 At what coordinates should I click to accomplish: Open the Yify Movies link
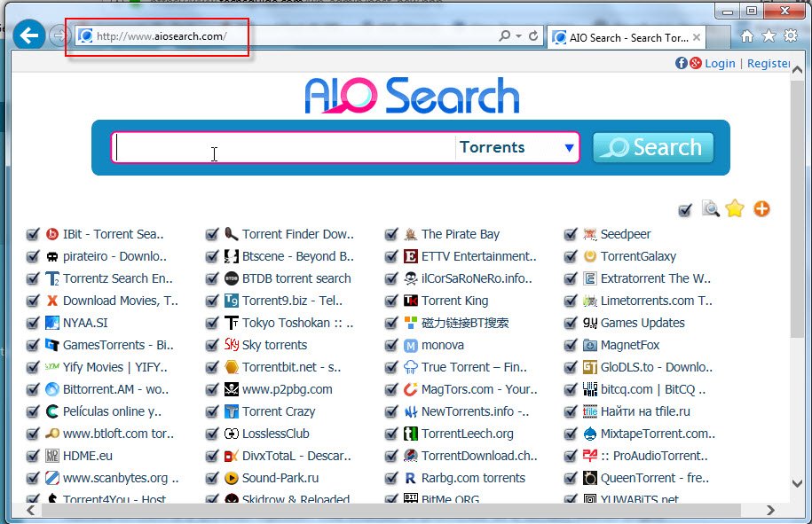pyautogui.click(x=115, y=367)
